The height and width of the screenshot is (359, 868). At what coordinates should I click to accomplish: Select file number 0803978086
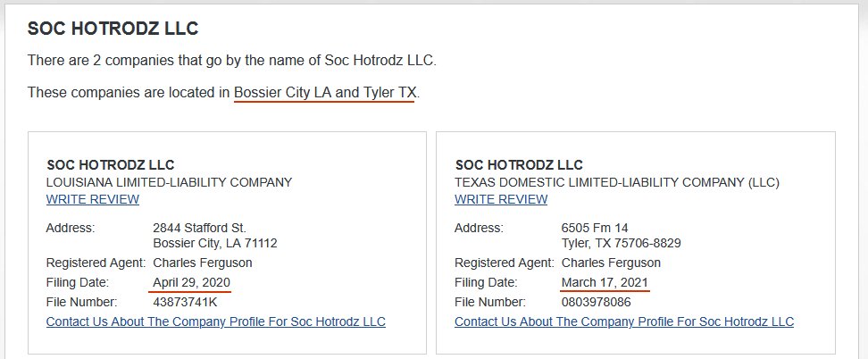point(596,302)
